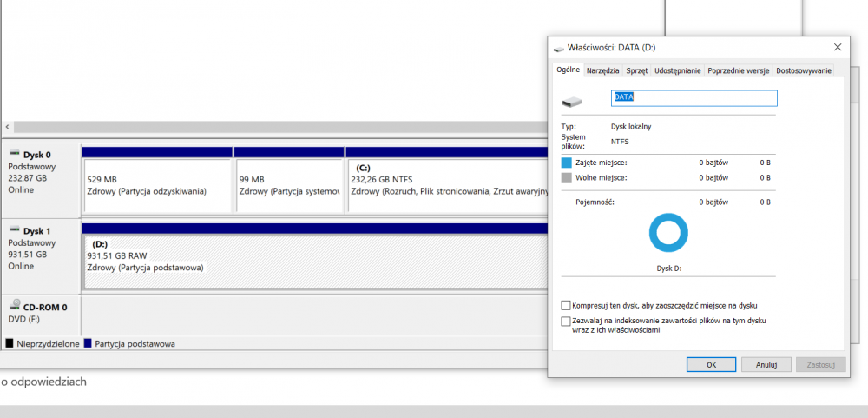Open the Sprzęt tab
The height and width of the screenshot is (418, 868).
tap(636, 70)
